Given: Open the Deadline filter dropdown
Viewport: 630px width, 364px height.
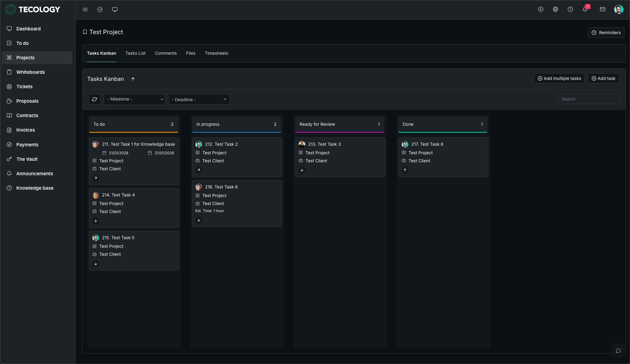Looking at the screenshot, I should pyautogui.click(x=199, y=99).
